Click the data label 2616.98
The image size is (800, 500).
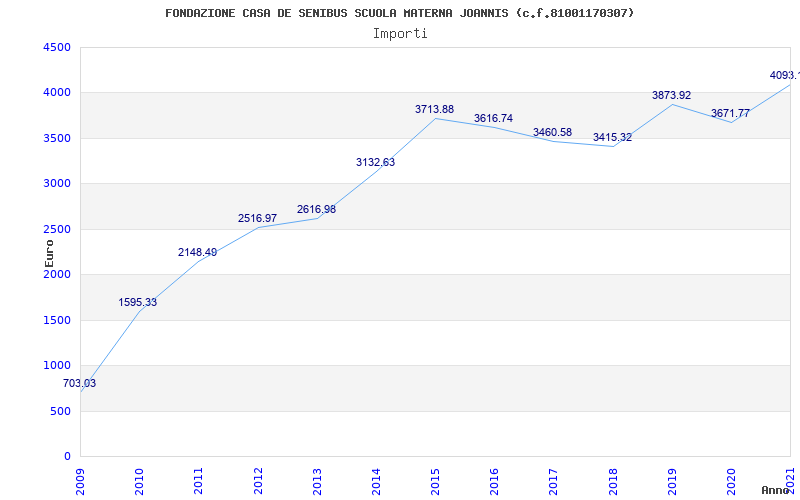click(316, 209)
